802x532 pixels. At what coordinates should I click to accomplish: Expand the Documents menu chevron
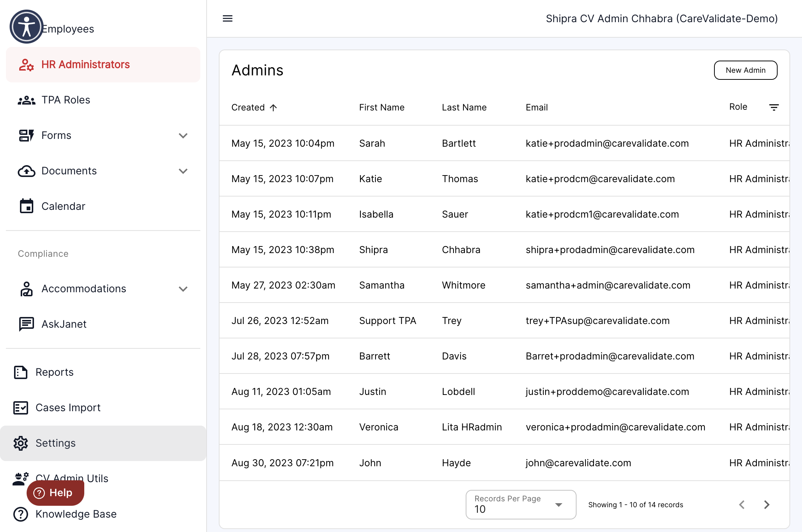click(183, 171)
